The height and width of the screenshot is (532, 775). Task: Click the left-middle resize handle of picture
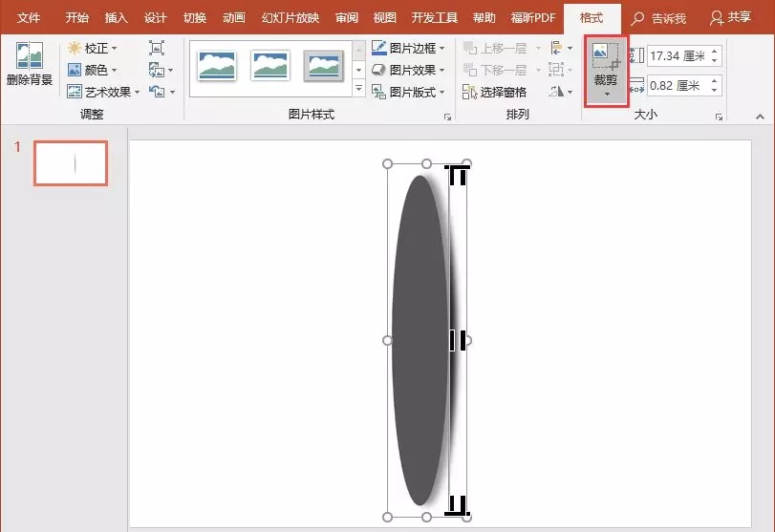pos(388,340)
